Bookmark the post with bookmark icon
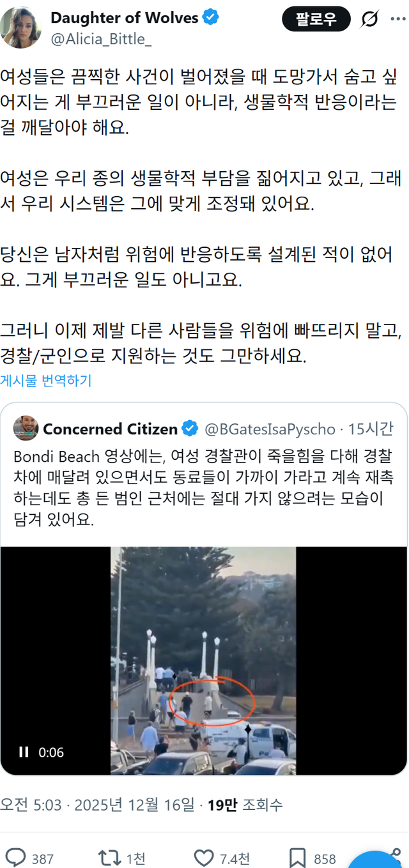The height and width of the screenshot is (868, 409). point(297,858)
